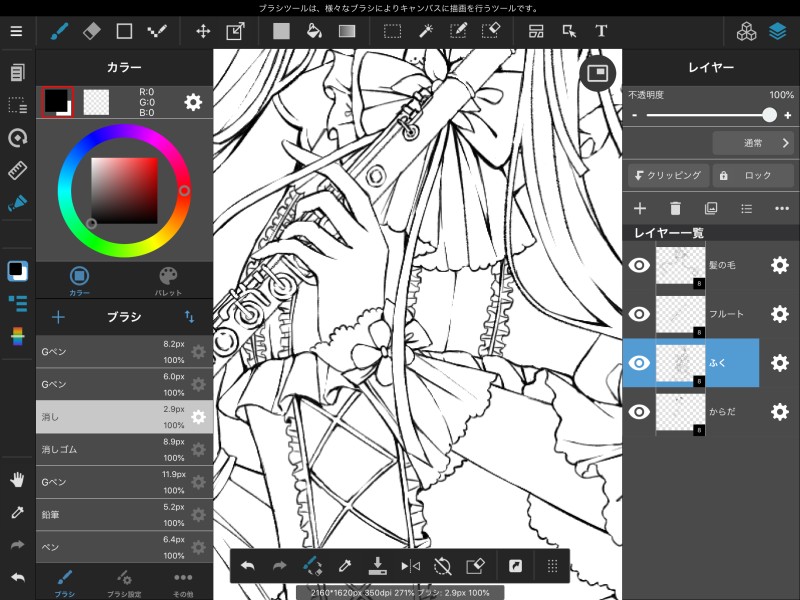Open the ruler tool in left sidebar
The width and height of the screenshot is (800, 600).
tap(17, 170)
